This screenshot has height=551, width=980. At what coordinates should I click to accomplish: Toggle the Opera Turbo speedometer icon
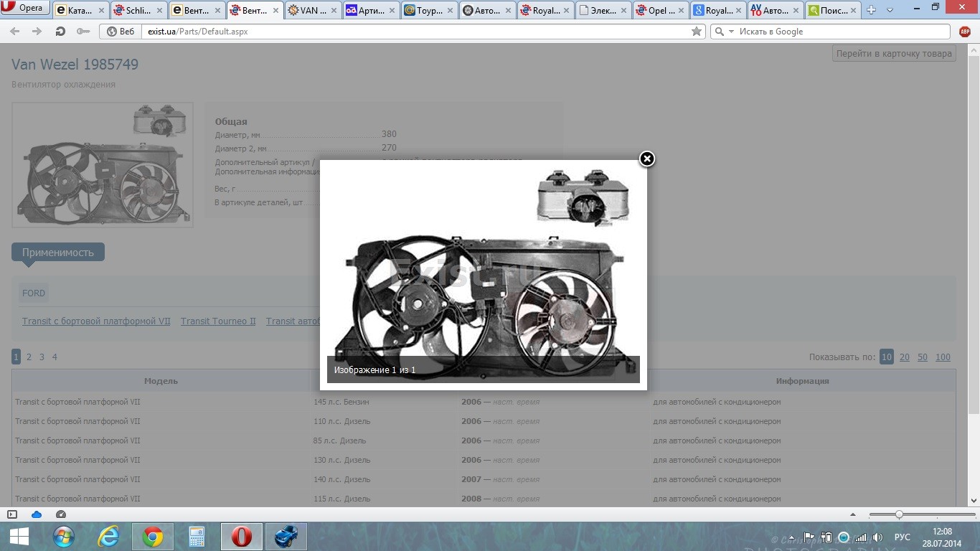pos(61,514)
